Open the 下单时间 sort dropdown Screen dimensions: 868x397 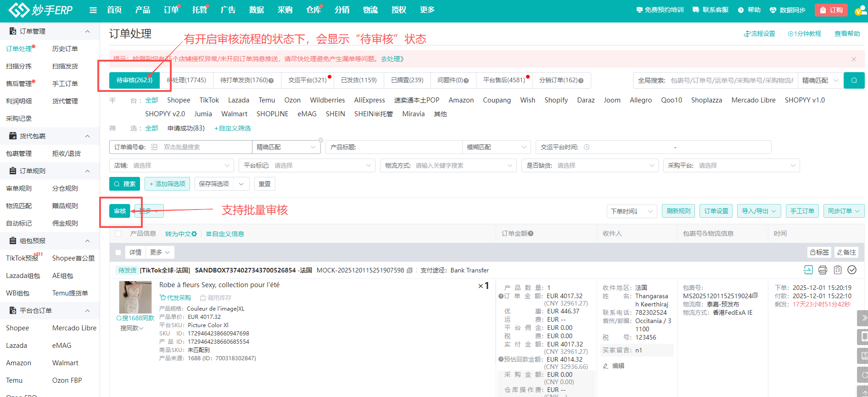632,211
